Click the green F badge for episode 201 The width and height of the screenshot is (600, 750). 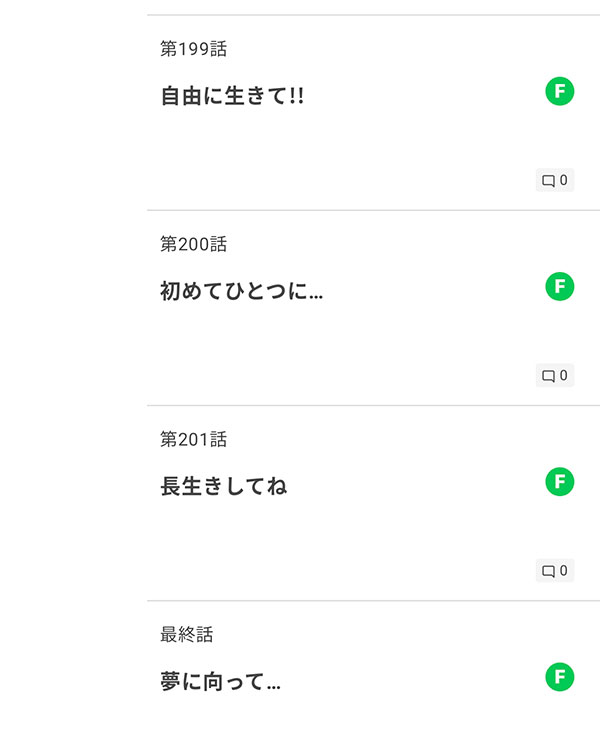click(560, 482)
